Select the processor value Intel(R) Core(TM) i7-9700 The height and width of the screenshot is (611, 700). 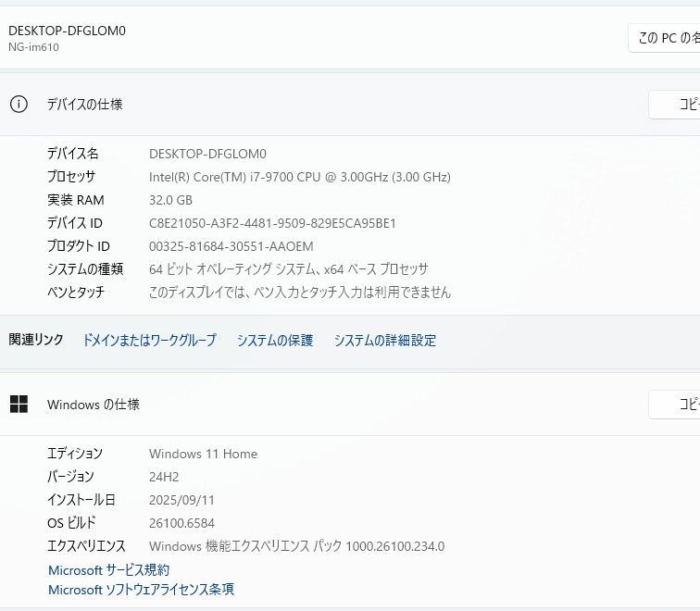click(300, 177)
